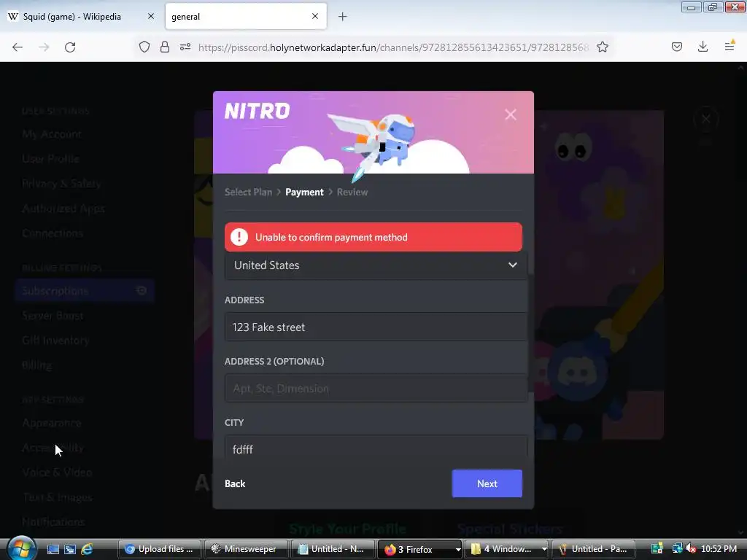Open Voice & Video settings
747x560 pixels.
click(x=57, y=472)
